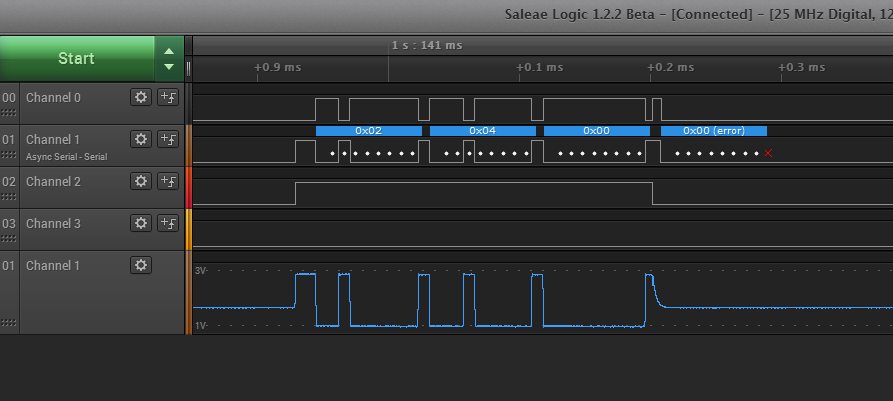Click the +0.9 ms timeline marker
893x401 pixels.
pyautogui.click(x=277, y=67)
